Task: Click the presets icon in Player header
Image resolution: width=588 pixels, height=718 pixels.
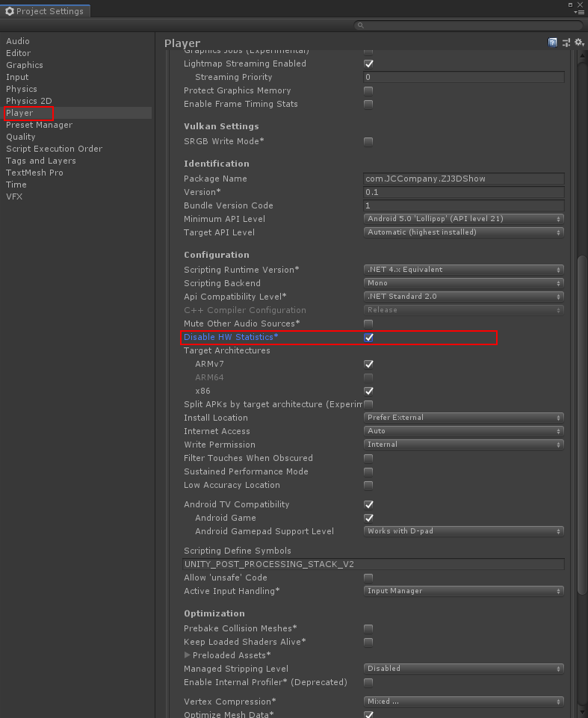Action: click(x=566, y=43)
